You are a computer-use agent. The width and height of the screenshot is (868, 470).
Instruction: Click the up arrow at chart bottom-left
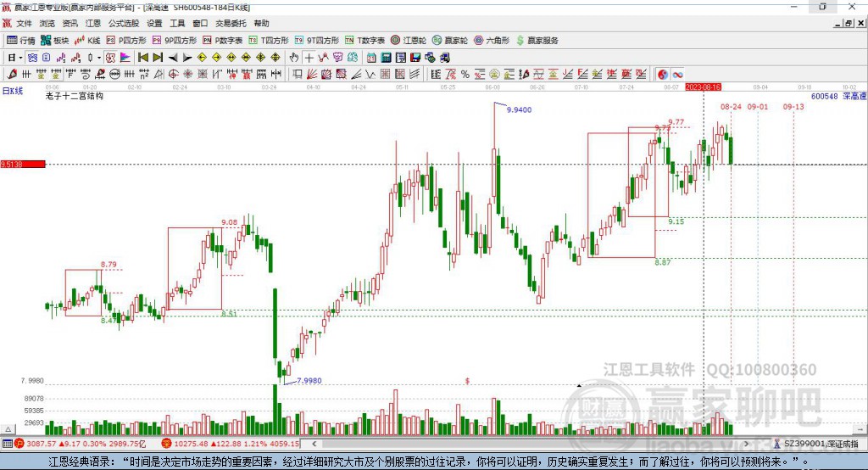8,429
